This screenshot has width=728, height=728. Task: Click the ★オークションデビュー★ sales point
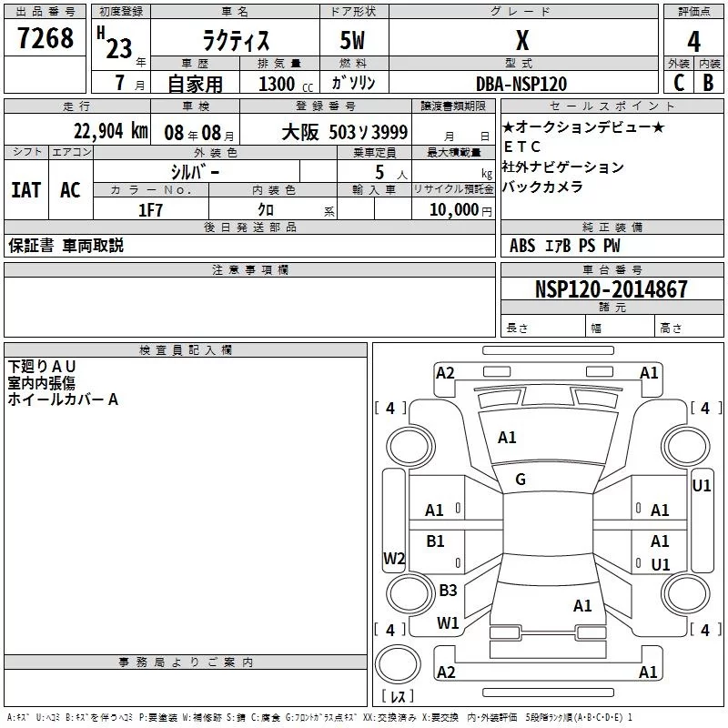point(583,126)
